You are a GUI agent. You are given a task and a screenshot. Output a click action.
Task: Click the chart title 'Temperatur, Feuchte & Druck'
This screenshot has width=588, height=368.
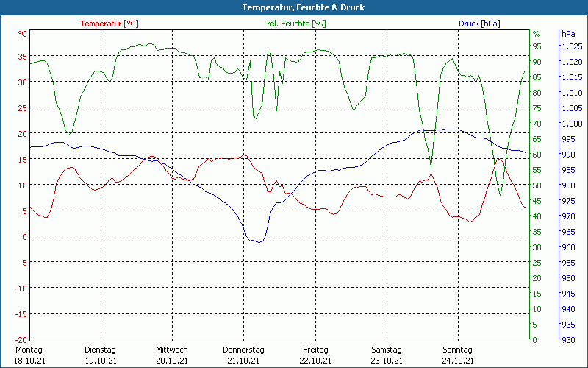pos(303,7)
